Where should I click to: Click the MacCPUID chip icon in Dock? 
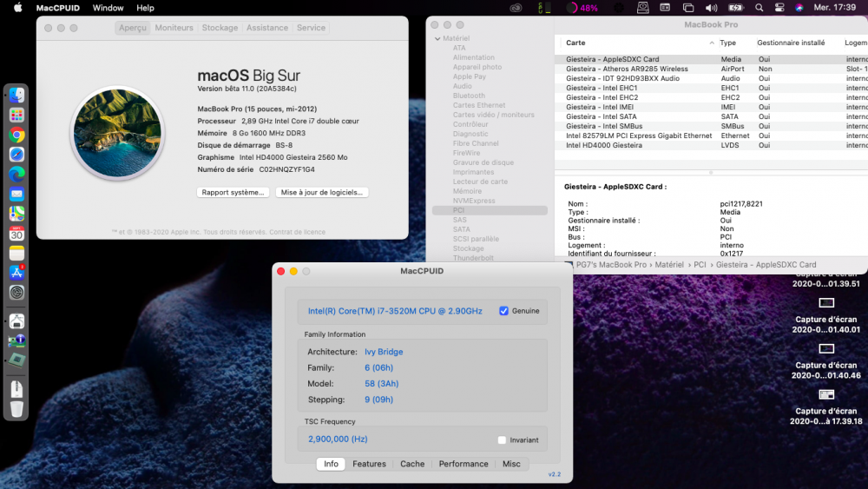click(16, 360)
